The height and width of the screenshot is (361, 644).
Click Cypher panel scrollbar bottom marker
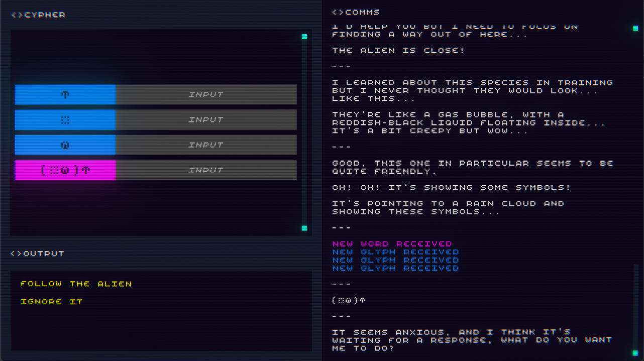[304, 228]
